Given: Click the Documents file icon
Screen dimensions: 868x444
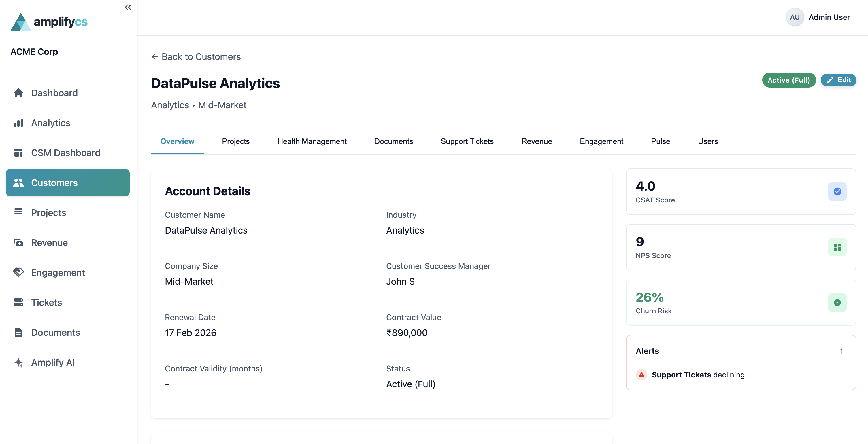Looking at the screenshot, I should (18, 332).
